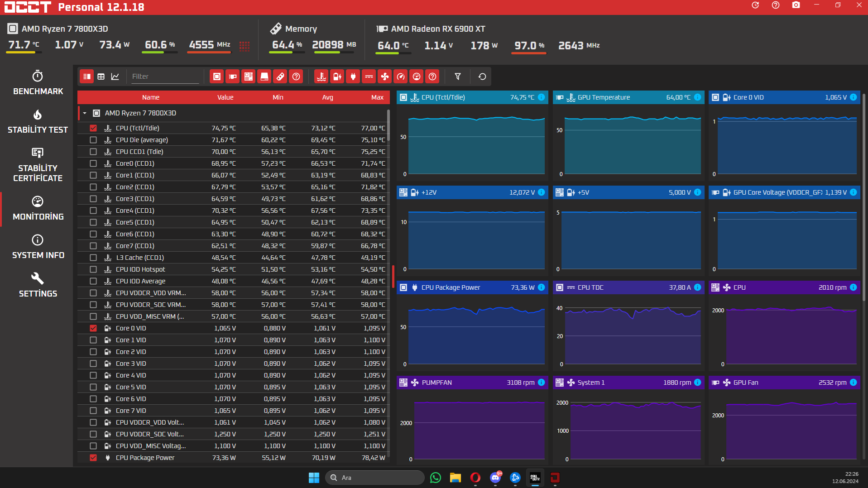
Task: Open WhatsApp from the taskbar
Action: [x=436, y=478]
